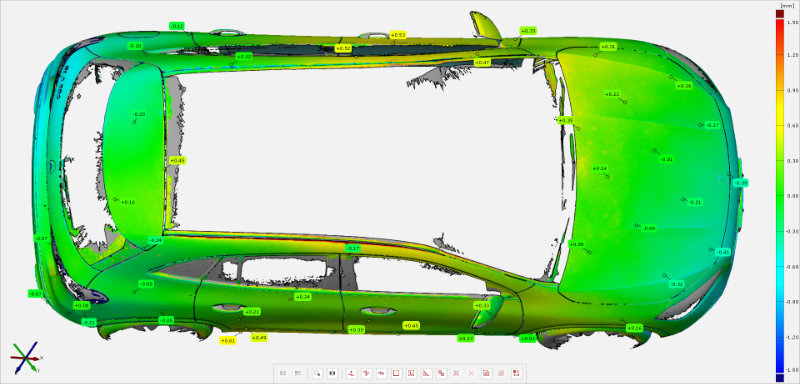The width and height of the screenshot is (800, 384).
Task: Click the faded red document icon
Action: pyautogui.click(x=502, y=373)
